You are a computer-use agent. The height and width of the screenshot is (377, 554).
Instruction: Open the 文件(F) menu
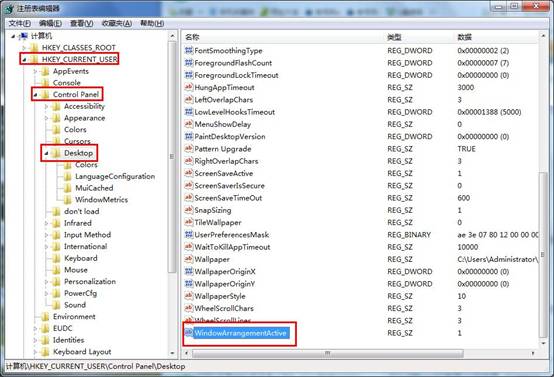tap(19, 23)
